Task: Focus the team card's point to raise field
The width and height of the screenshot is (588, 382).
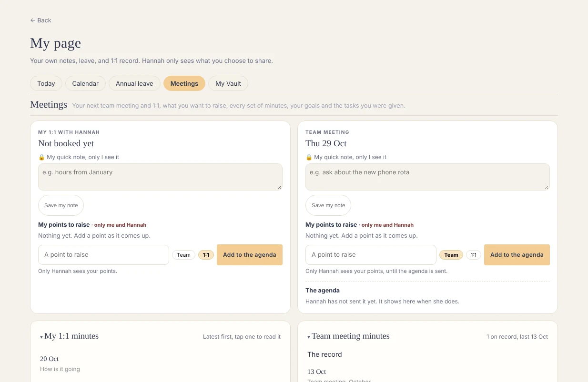Action: tap(371, 255)
